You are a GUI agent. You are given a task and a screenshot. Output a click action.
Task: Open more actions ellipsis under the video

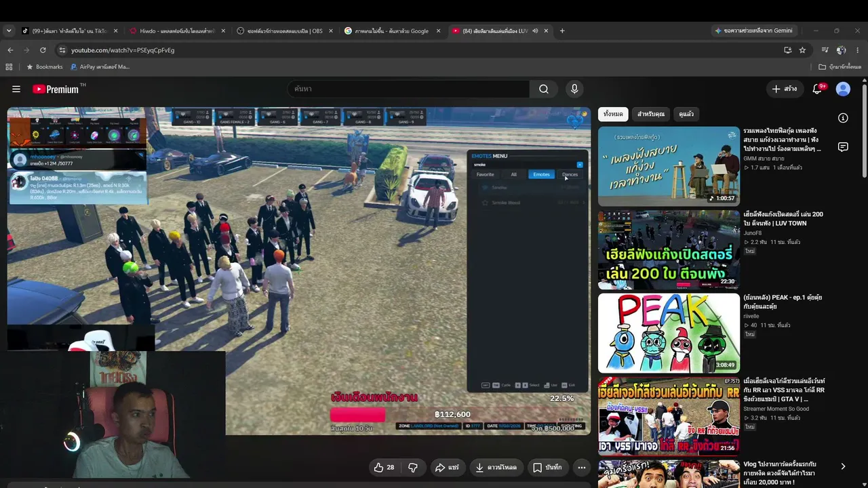581,468
